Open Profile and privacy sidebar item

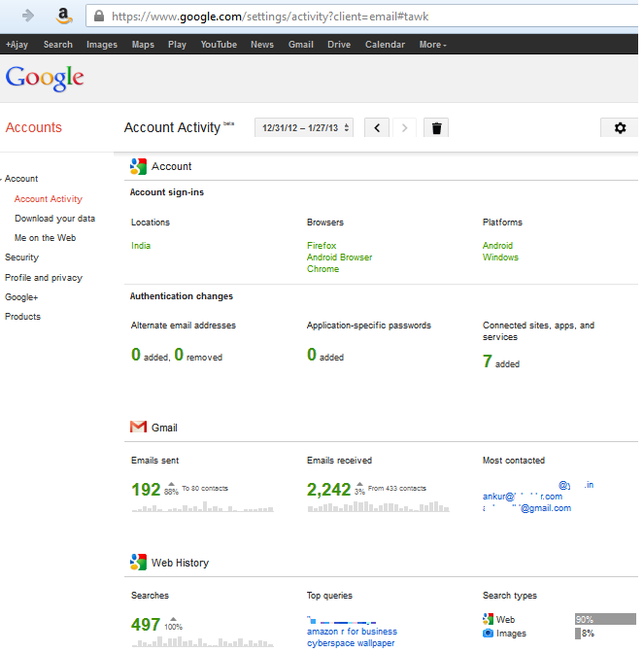click(44, 278)
